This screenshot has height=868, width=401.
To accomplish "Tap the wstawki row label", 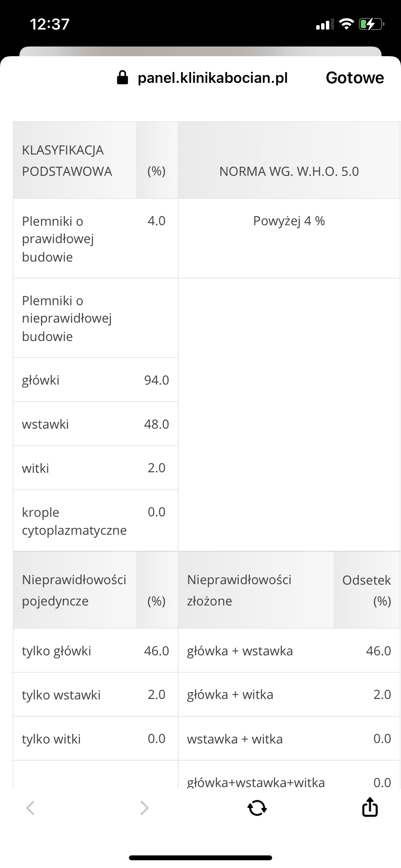I will tap(46, 424).
